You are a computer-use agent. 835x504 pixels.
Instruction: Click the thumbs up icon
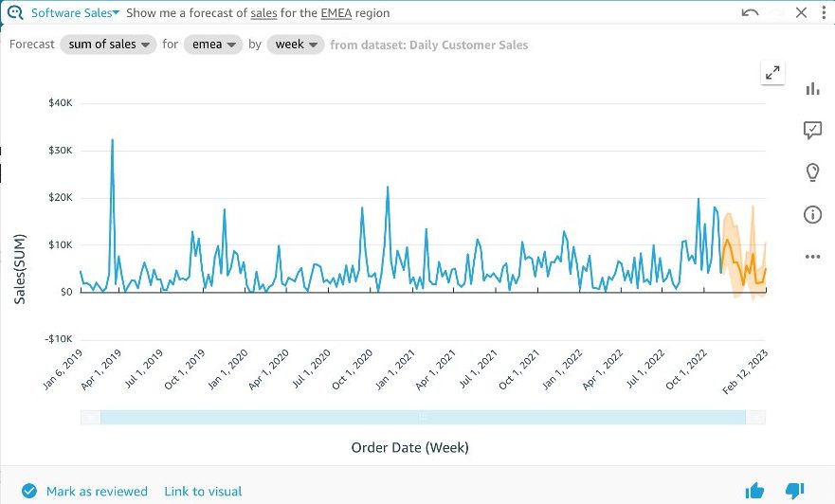point(754,491)
